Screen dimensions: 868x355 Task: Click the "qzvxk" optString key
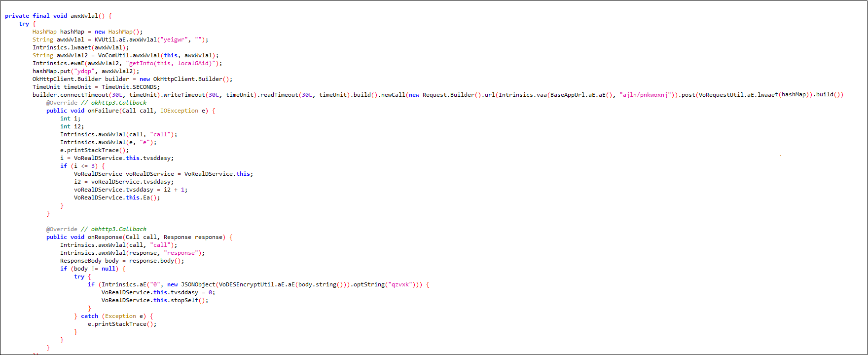click(400, 284)
